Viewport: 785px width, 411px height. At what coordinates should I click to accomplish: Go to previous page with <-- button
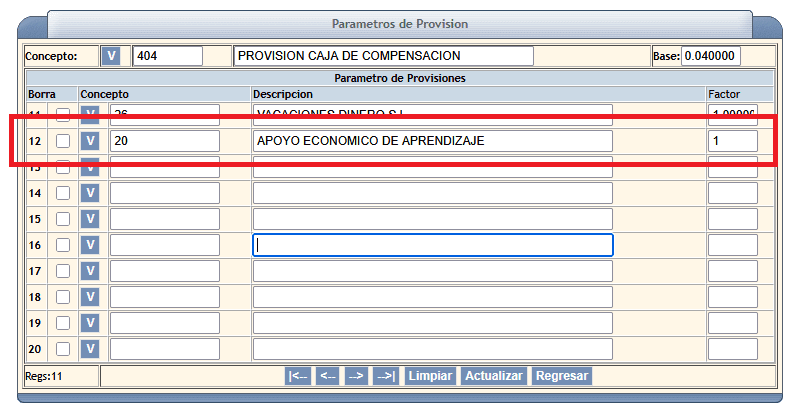pyautogui.click(x=327, y=376)
